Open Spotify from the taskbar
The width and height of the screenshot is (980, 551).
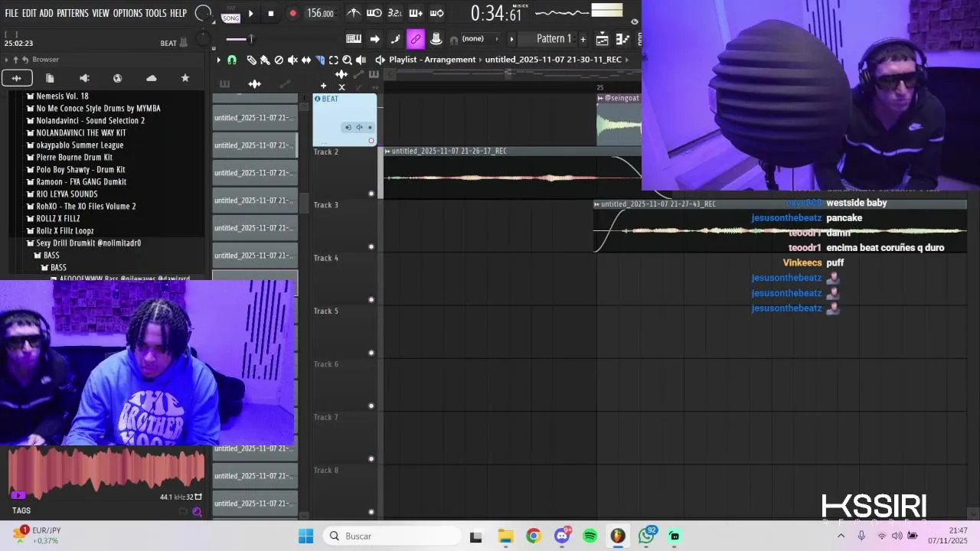(590, 536)
